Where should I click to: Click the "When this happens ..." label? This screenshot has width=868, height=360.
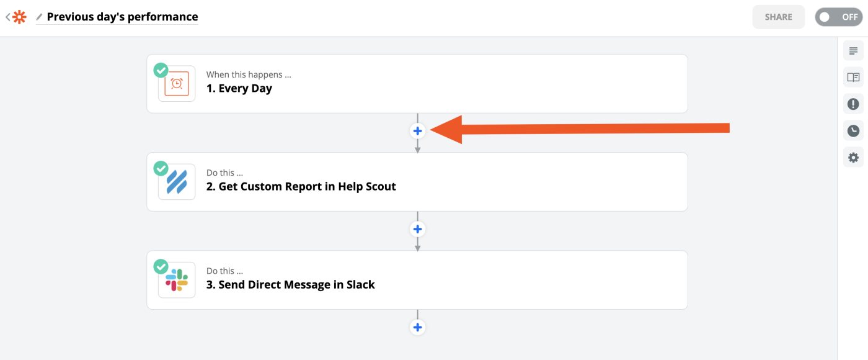pos(249,74)
